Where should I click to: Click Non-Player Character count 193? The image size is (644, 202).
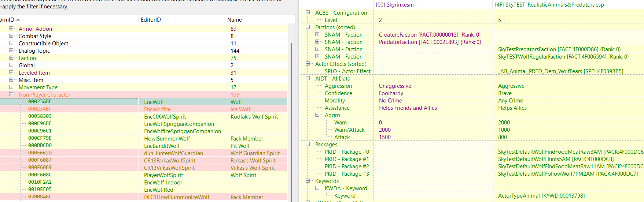point(235,95)
